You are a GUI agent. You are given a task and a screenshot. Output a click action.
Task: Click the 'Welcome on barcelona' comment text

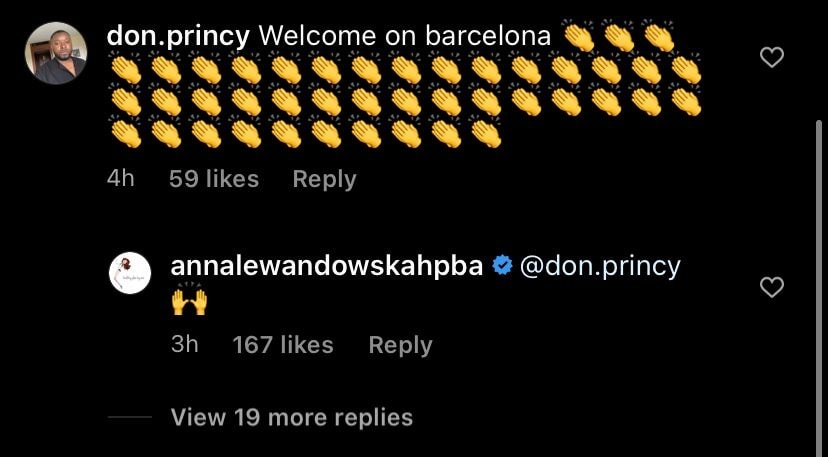click(x=404, y=35)
